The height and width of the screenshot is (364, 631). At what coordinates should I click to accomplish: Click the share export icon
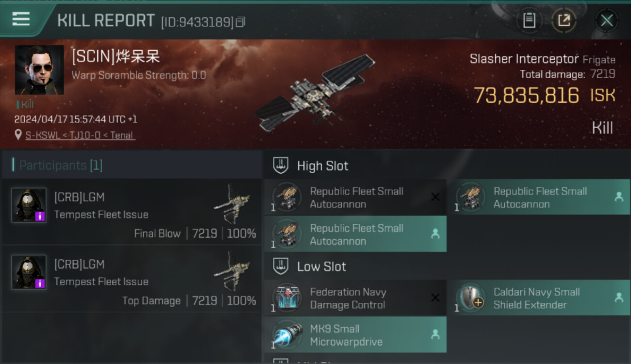click(x=564, y=20)
